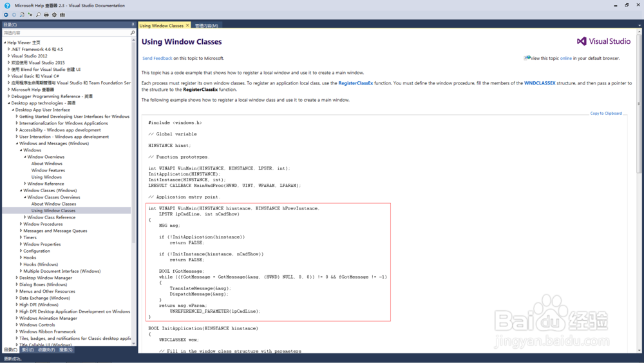This screenshot has height=363, width=644.
Task: Click the blue Help question mark icon
Action: click(7, 5)
